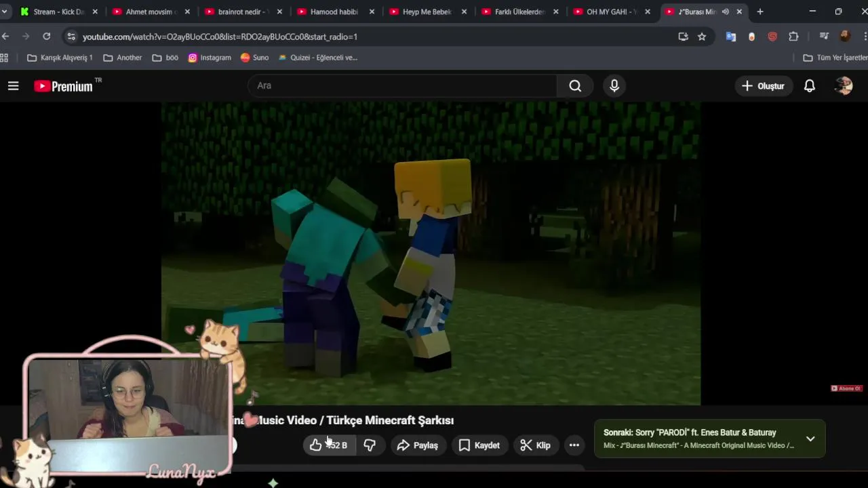Reload the page

click(46, 37)
